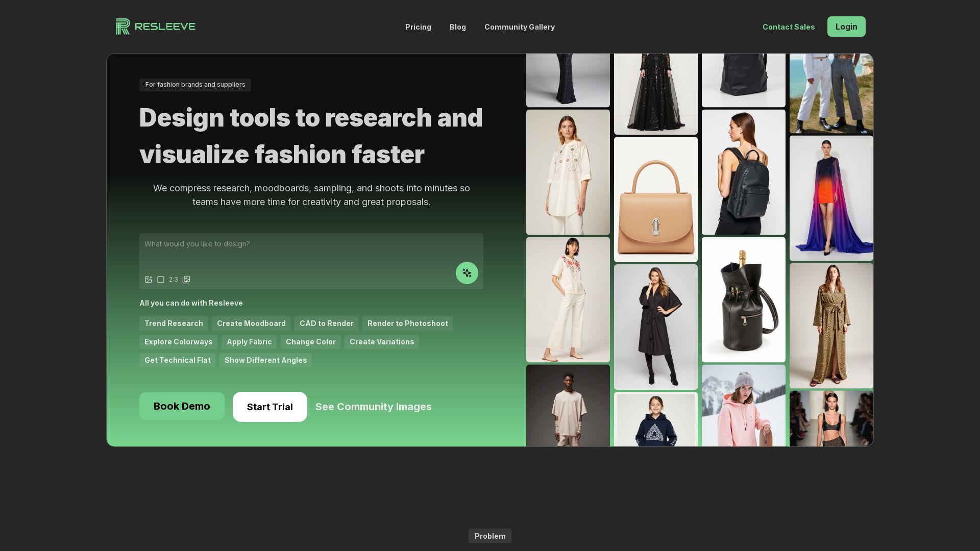Open the Pricing page
980x551 pixels.
(x=418, y=27)
